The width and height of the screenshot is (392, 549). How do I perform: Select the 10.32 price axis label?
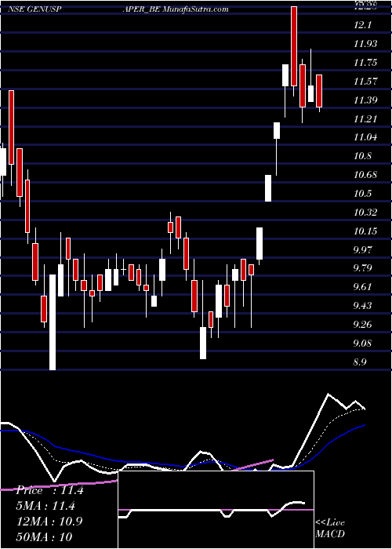click(365, 213)
